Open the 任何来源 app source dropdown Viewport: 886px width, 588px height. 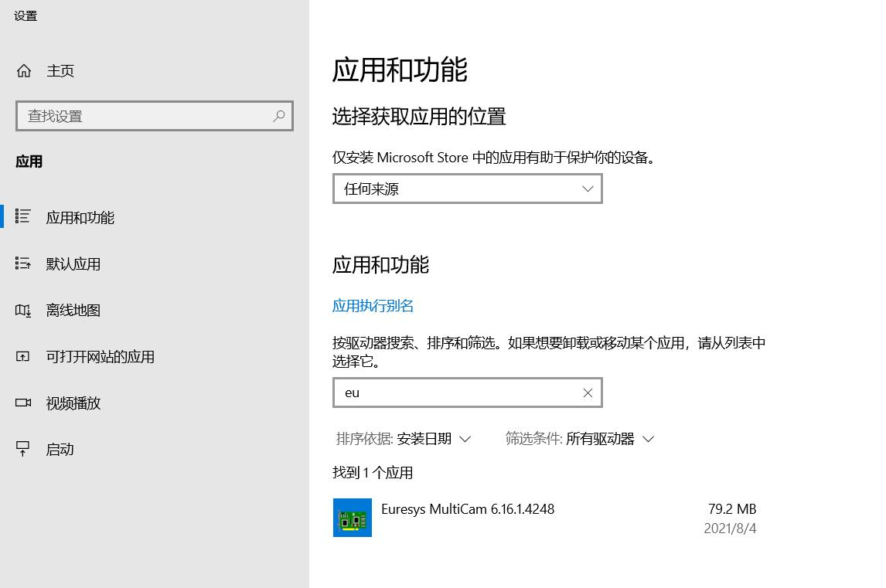point(467,189)
